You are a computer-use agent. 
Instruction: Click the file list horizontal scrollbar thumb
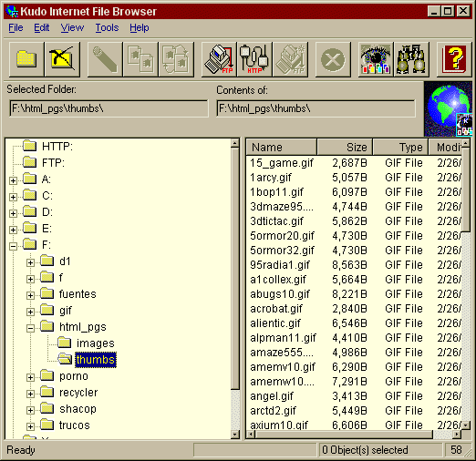(x=344, y=435)
